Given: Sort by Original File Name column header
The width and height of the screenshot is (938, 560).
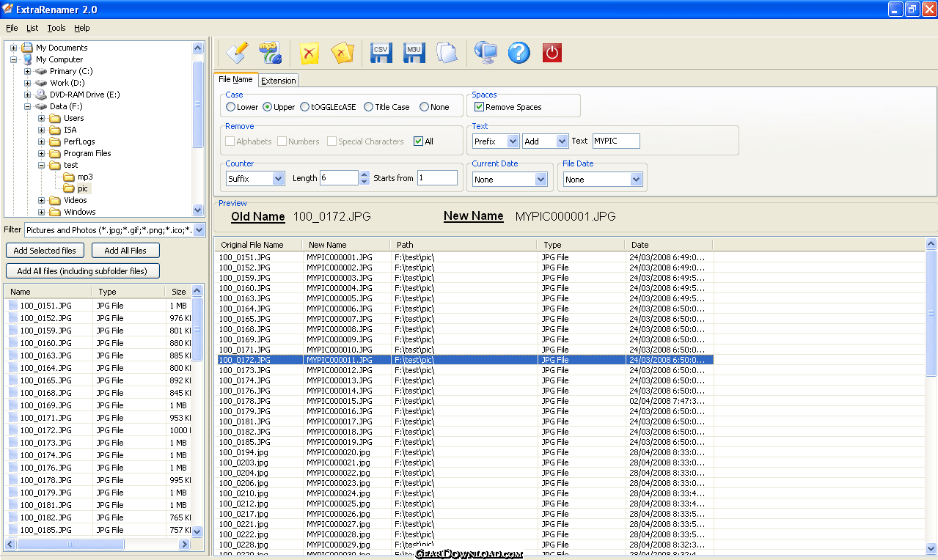Looking at the screenshot, I should pyautogui.click(x=260, y=245).
